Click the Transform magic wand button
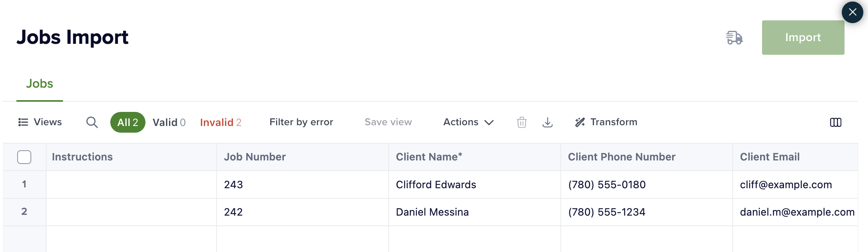The image size is (868, 252). pos(606,122)
